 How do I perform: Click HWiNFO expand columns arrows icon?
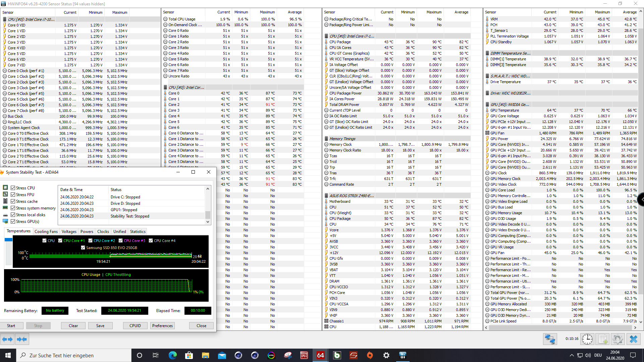7,339
